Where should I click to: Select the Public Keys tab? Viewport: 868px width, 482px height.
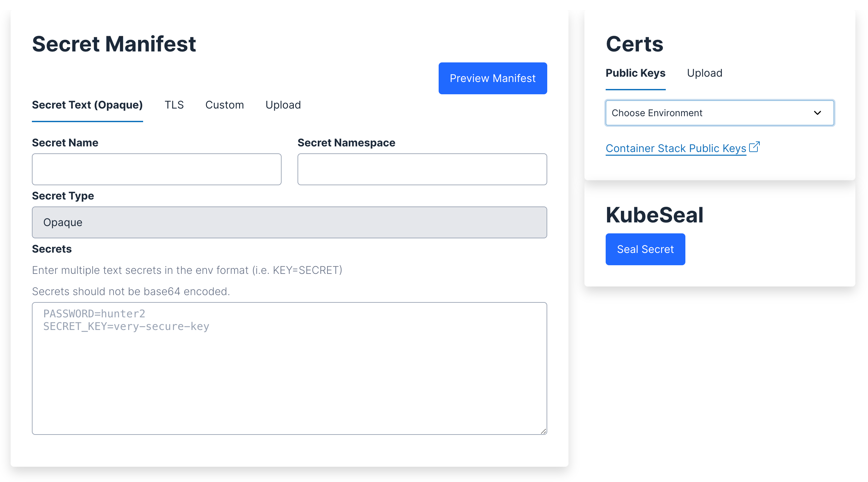click(x=636, y=73)
